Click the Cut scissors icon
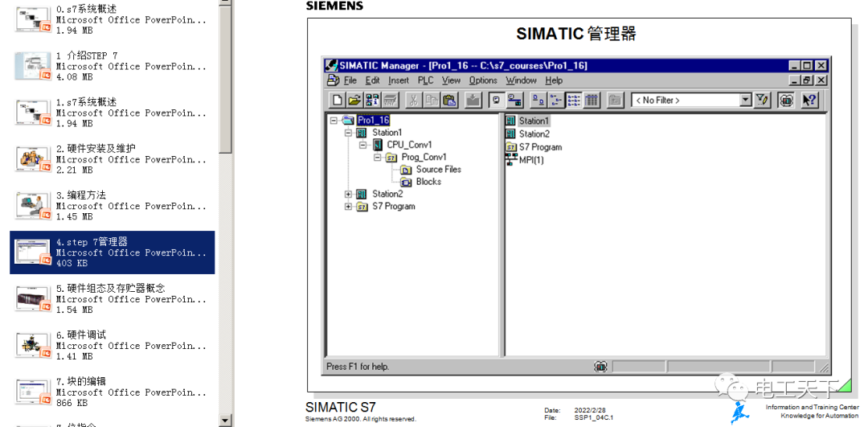Screen dimensions: 868x427 (x=413, y=101)
